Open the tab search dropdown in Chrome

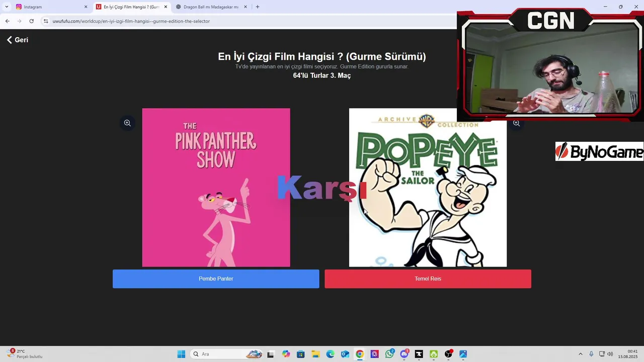[x=7, y=7]
